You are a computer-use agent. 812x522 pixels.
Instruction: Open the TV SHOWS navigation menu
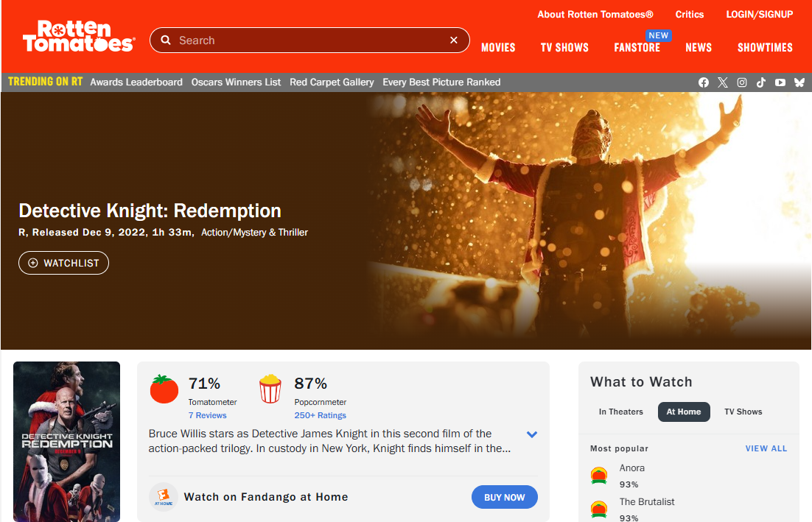(x=564, y=47)
